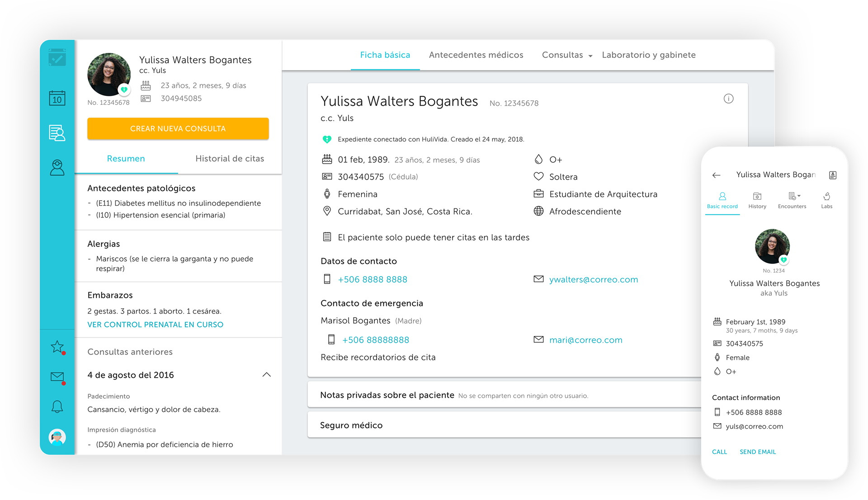Tap the mobile phone number +506 8888 8888
Screen dimensions: 868x500
coord(754,412)
